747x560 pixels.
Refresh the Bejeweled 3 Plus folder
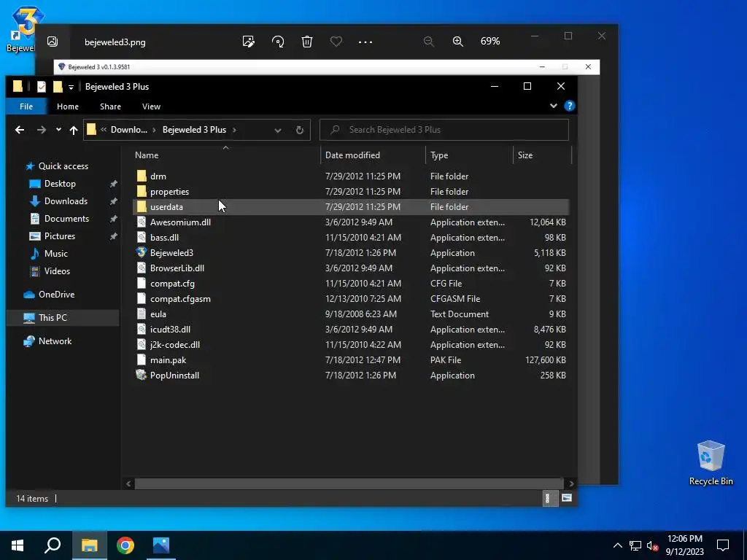point(300,130)
